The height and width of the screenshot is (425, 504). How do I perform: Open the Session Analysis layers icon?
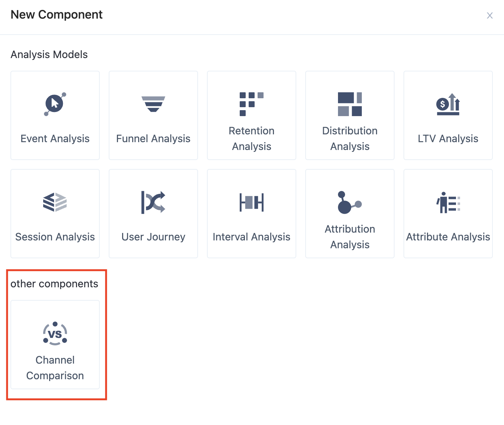(x=55, y=202)
